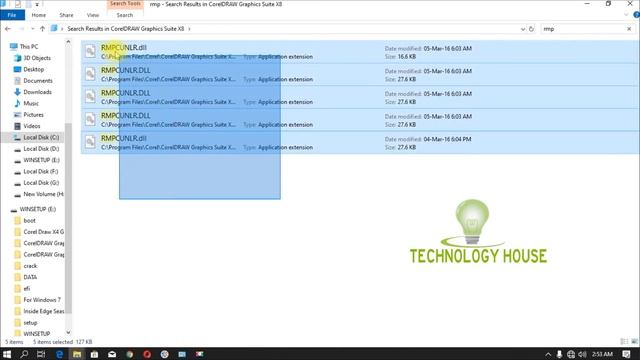Screen dimensions: 640x360
Task: Select Local Disk (C:) drive
Action: point(41,138)
